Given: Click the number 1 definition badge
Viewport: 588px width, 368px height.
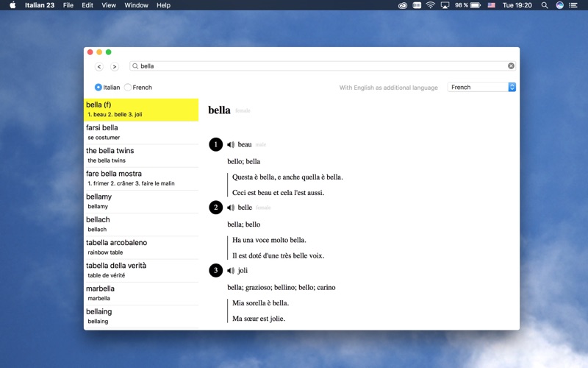Looking at the screenshot, I should click(x=215, y=144).
